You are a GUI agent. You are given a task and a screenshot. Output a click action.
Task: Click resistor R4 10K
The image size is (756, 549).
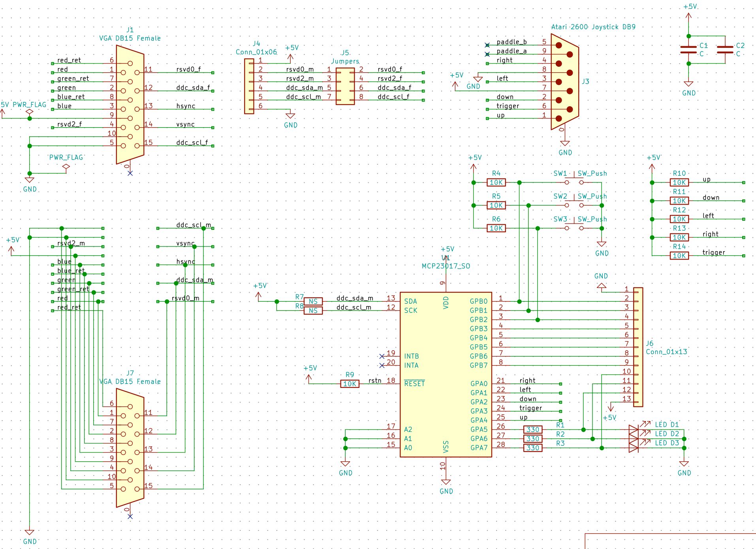(496, 182)
